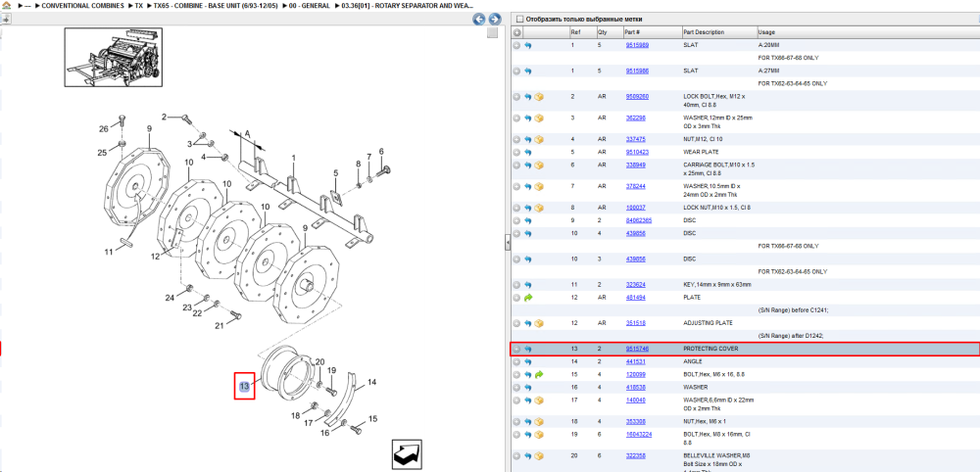Click box icon for WASHER 140040
This screenshot has width=980, height=472.
tap(539, 401)
